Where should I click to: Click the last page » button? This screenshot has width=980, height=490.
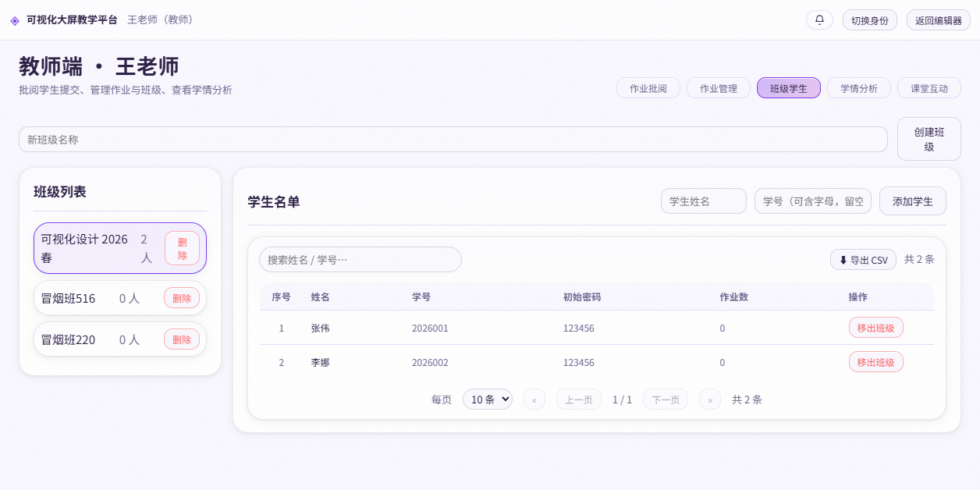[x=710, y=399]
